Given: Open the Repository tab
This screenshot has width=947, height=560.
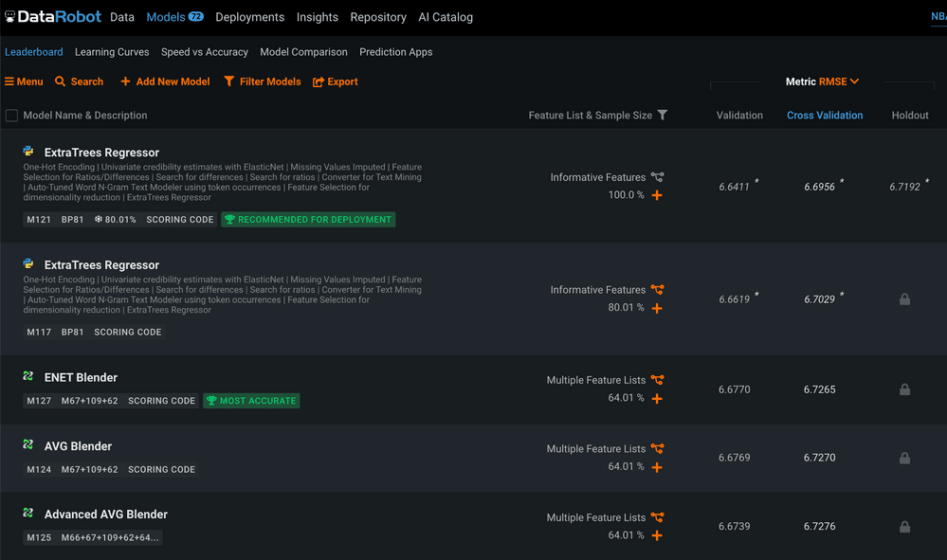Looking at the screenshot, I should tap(378, 17).
